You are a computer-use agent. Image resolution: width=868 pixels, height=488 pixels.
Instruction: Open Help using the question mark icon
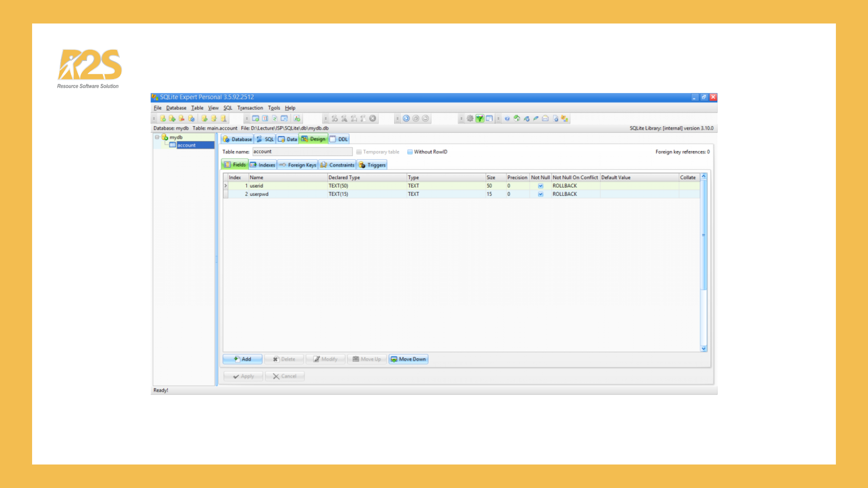click(507, 118)
